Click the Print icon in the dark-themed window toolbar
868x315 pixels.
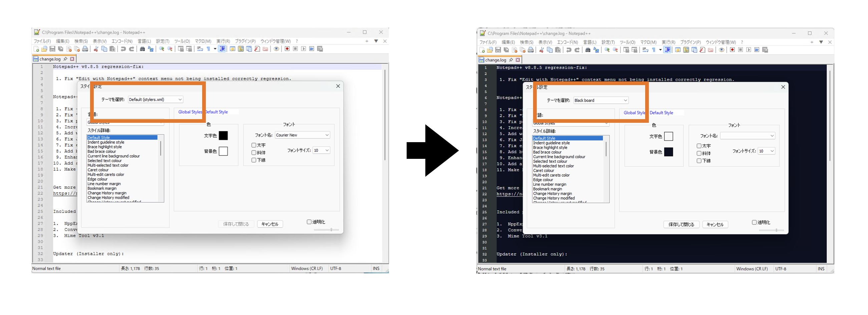(x=531, y=50)
